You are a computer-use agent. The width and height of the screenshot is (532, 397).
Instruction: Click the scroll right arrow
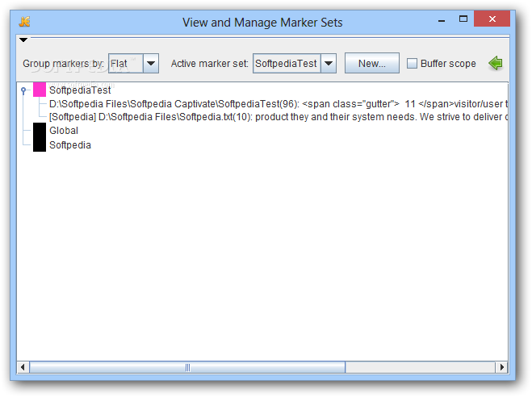coord(502,367)
